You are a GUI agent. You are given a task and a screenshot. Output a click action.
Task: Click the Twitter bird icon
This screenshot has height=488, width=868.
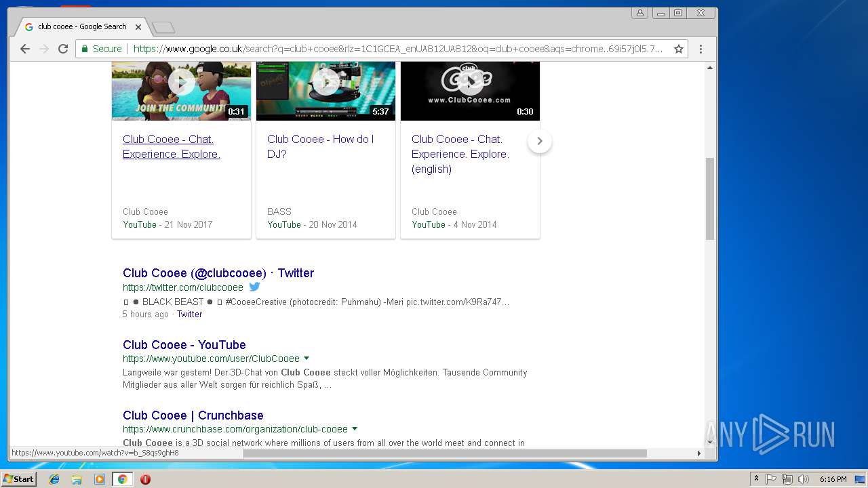(255, 287)
